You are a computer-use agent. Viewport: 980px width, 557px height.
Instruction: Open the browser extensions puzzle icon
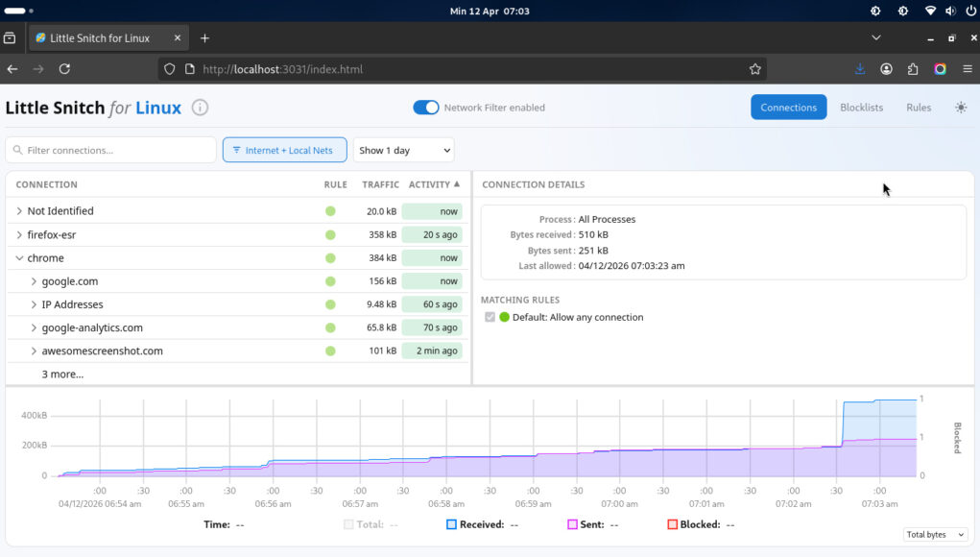click(913, 69)
